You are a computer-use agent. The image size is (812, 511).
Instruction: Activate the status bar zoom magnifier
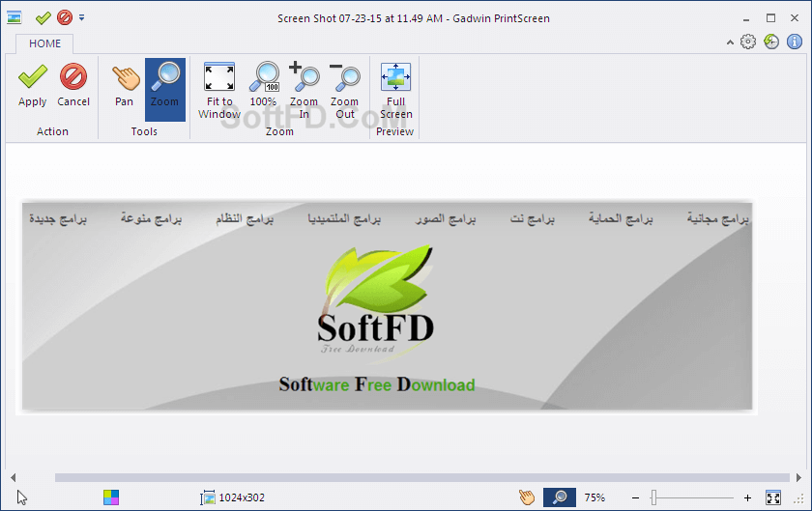tap(560, 497)
